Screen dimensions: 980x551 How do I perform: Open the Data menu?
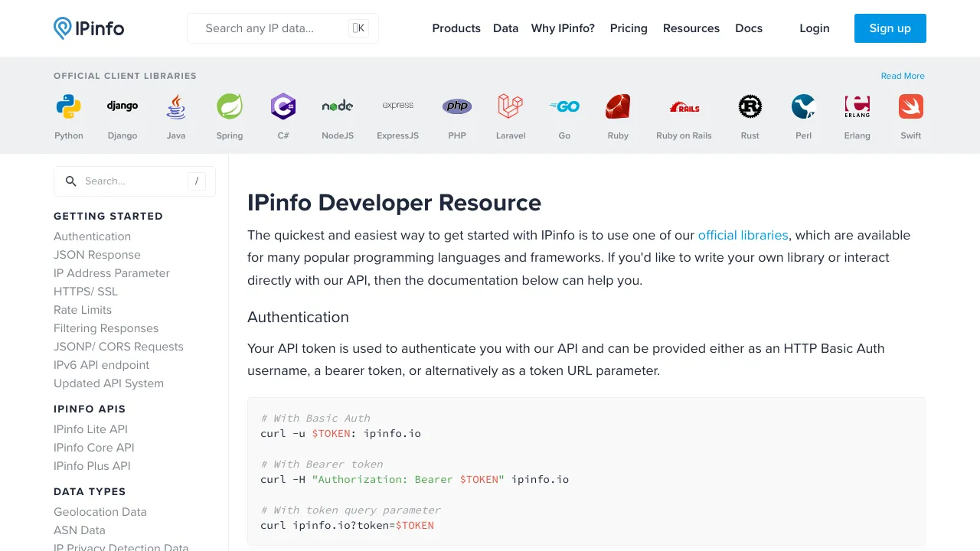coord(505,28)
